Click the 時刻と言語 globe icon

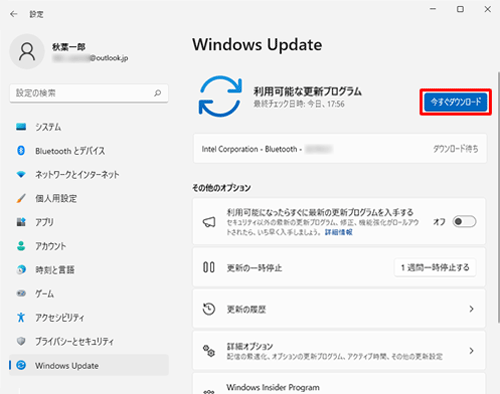pos(21,270)
